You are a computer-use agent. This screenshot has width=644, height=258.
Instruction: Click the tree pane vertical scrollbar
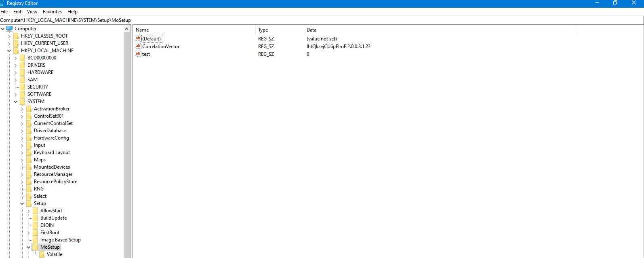(127, 142)
